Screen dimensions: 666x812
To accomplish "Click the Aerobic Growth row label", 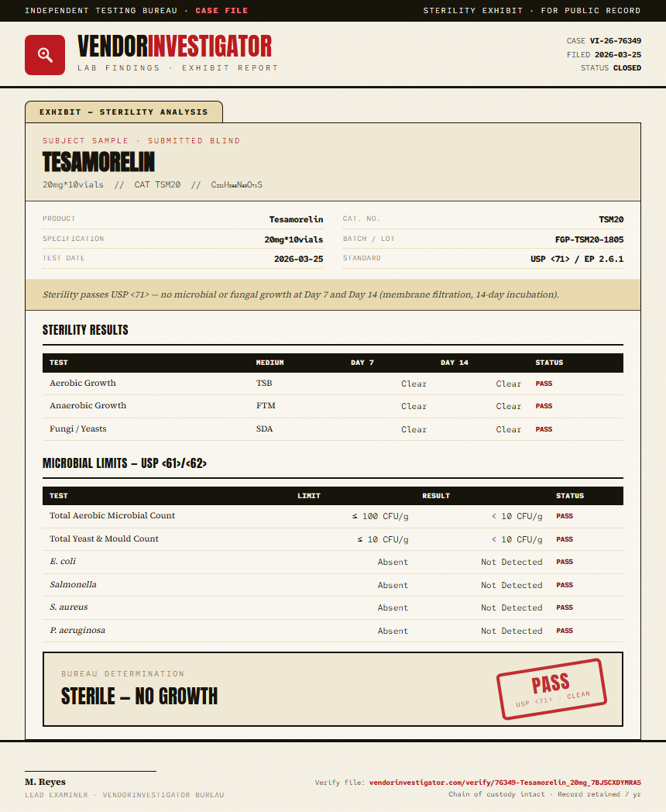I will [83, 384].
